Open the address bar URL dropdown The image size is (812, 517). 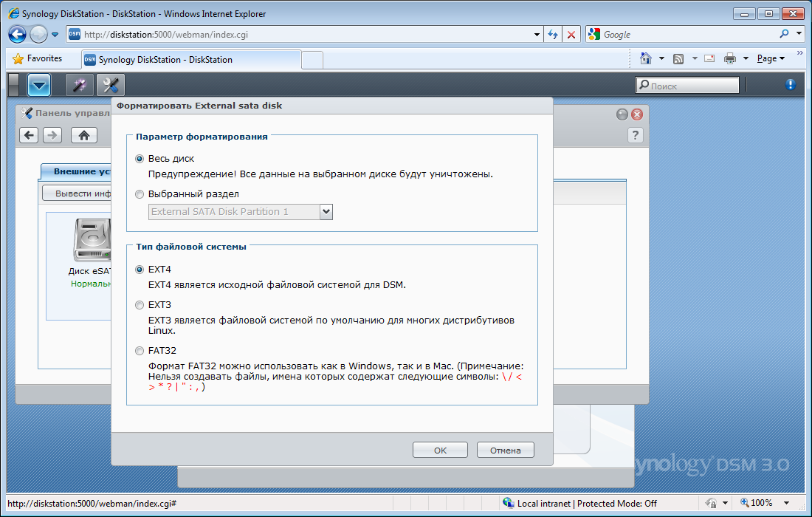(x=537, y=35)
